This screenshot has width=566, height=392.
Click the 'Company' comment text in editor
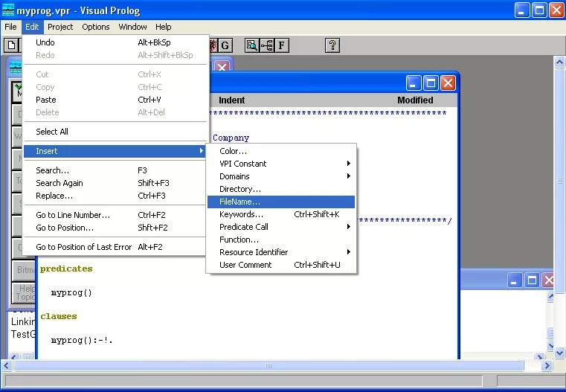[x=231, y=138]
